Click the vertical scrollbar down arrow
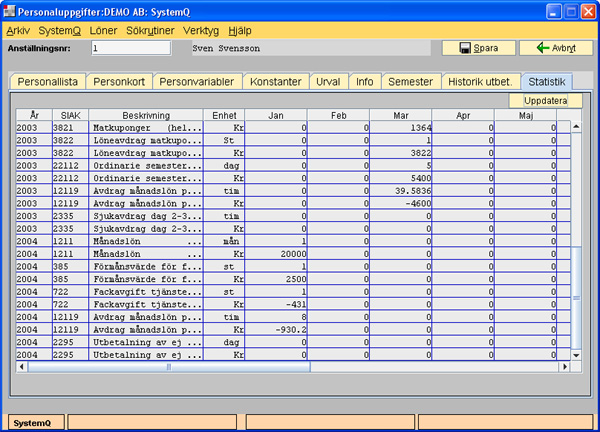The image size is (600, 432). [x=576, y=354]
